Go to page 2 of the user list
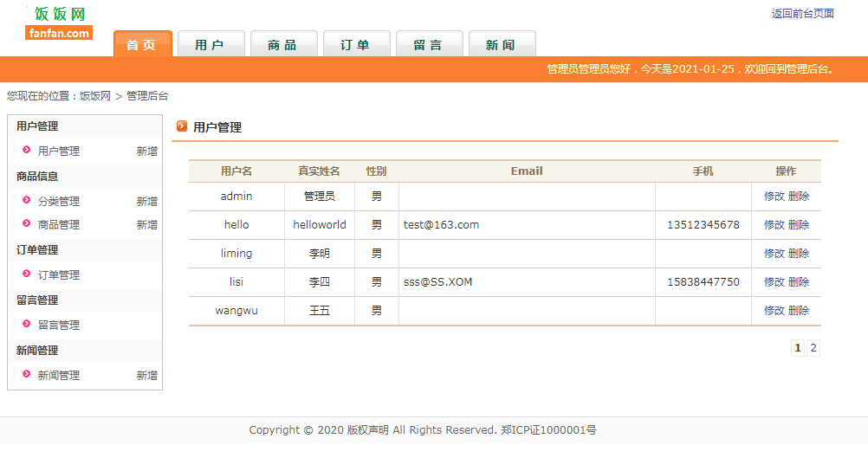868x458 pixels. coord(813,348)
